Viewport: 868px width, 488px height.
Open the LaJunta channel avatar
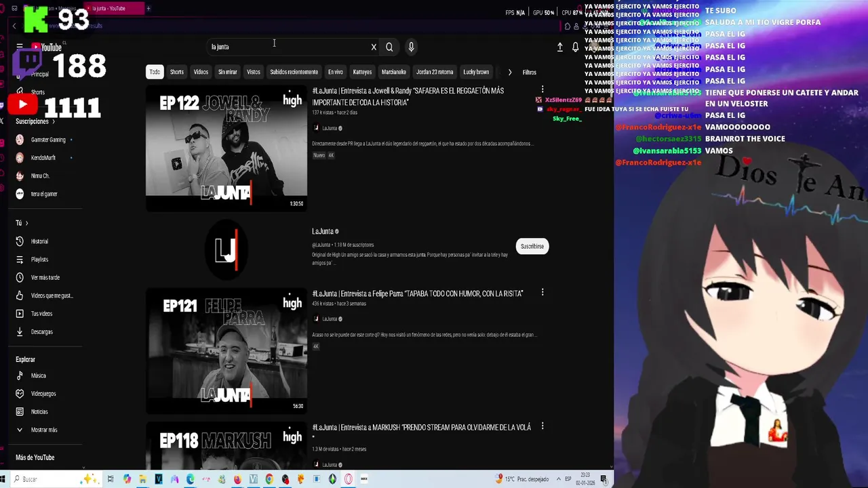[226, 249]
